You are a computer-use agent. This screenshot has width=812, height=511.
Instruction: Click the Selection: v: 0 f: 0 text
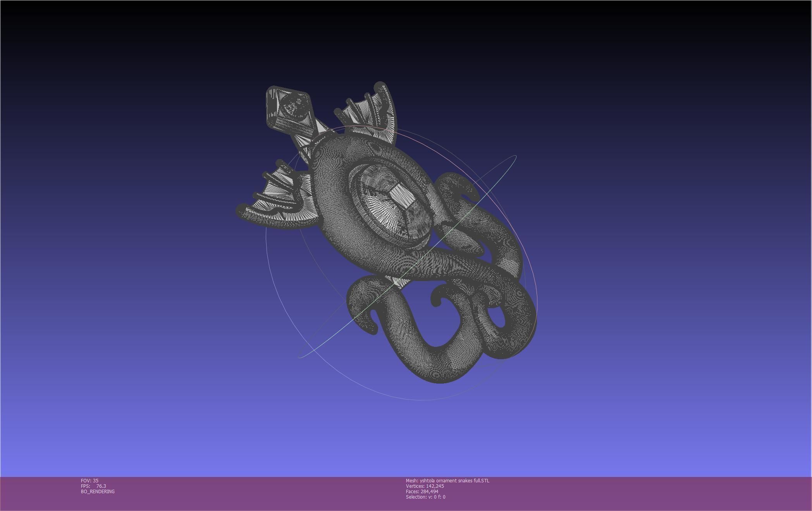pos(426,497)
